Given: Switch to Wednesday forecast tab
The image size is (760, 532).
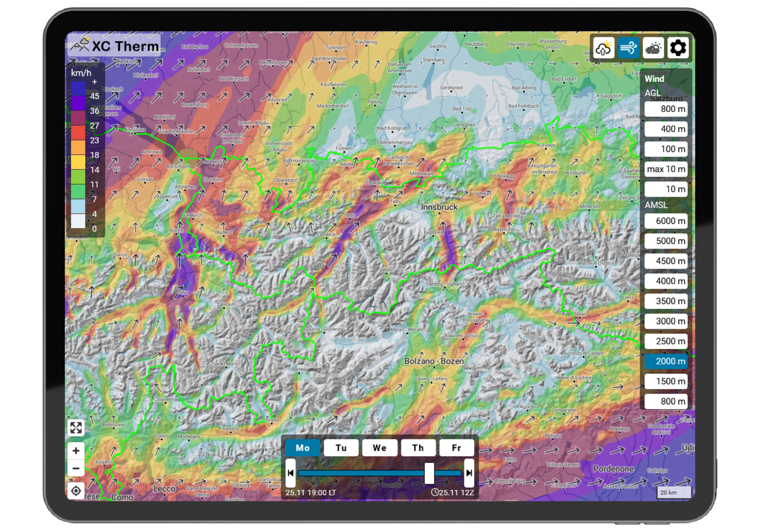Looking at the screenshot, I should pos(380,448).
